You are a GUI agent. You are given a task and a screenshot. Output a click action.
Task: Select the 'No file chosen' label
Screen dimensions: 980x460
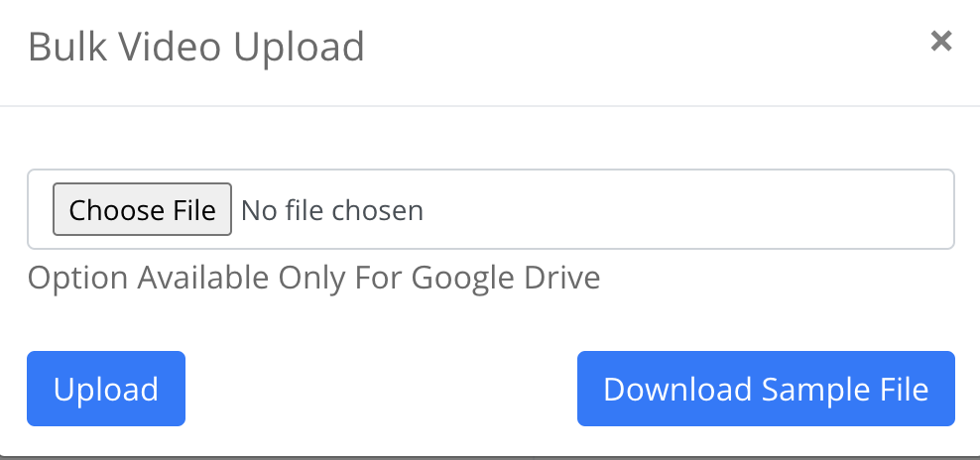[332, 210]
